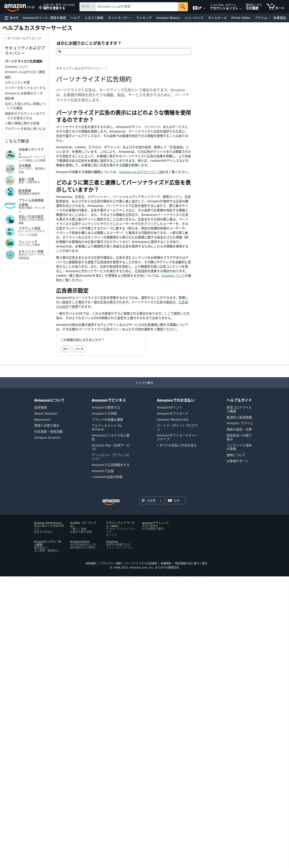
Task: Click the トップへ戻る bar
Action: (x=144, y=383)
